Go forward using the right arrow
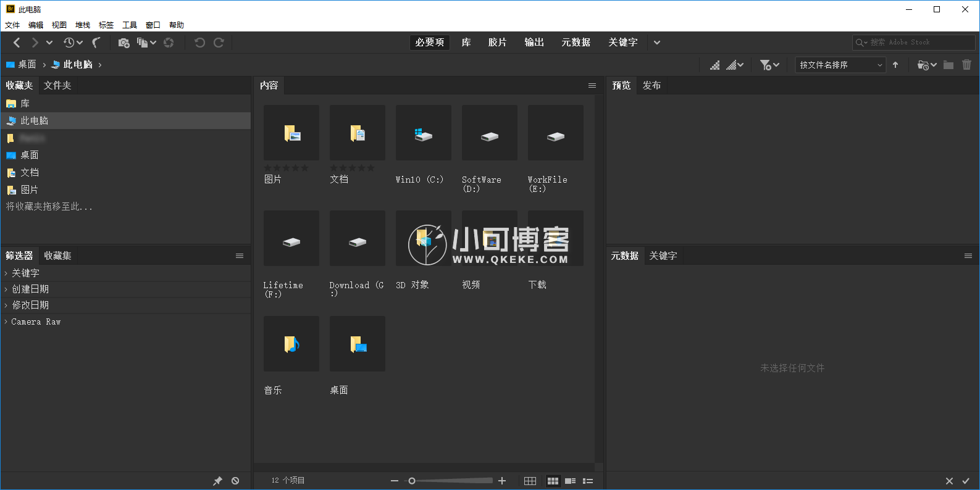Viewport: 980px width, 490px height. (35, 43)
